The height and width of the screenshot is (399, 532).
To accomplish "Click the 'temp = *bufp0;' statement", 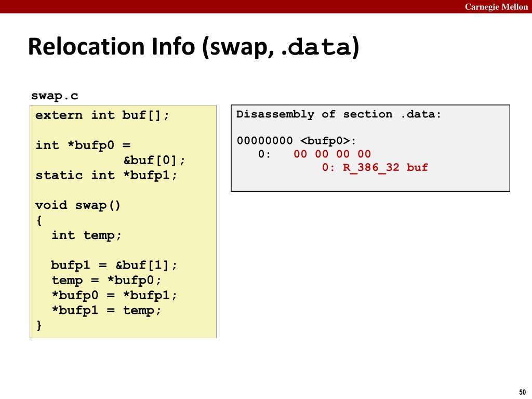I will click(x=106, y=280).
